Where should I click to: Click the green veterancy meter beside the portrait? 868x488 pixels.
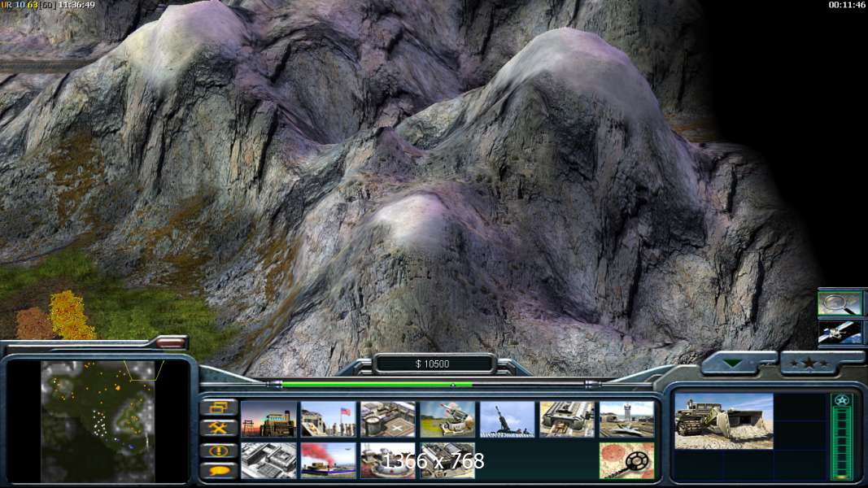[x=841, y=442]
